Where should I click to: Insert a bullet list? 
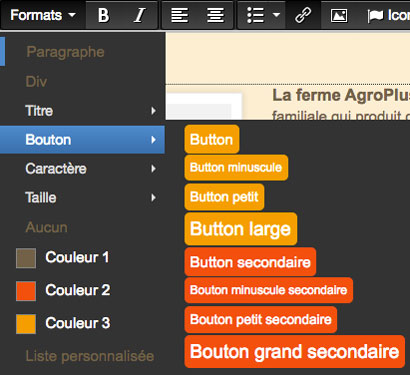tap(255, 15)
